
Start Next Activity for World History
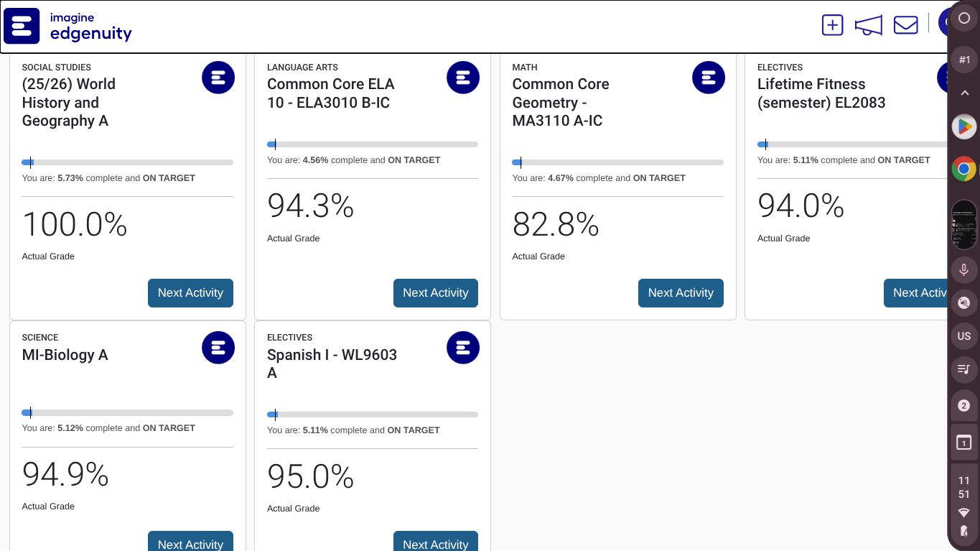pos(190,293)
